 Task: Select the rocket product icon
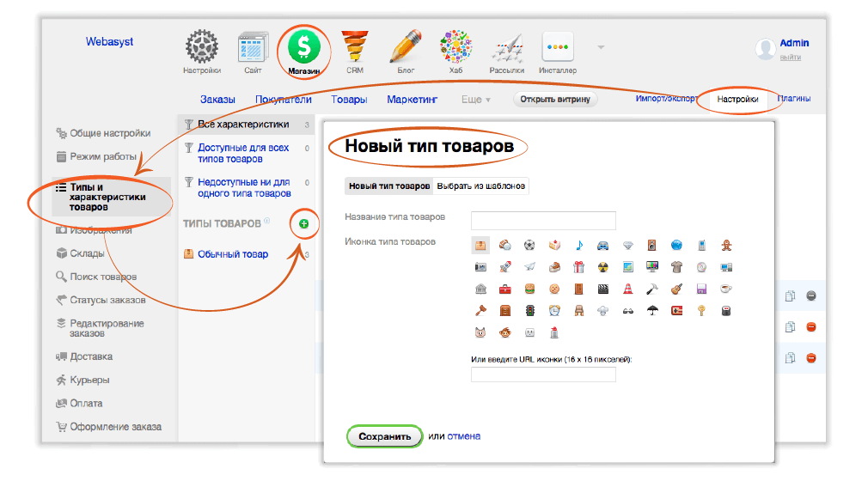[504, 267]
